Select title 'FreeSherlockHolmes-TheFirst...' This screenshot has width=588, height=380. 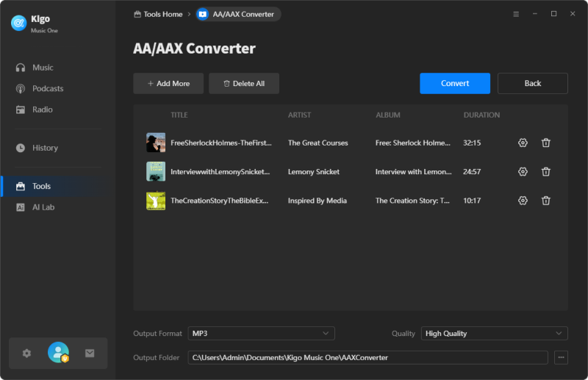coord(221,143)
